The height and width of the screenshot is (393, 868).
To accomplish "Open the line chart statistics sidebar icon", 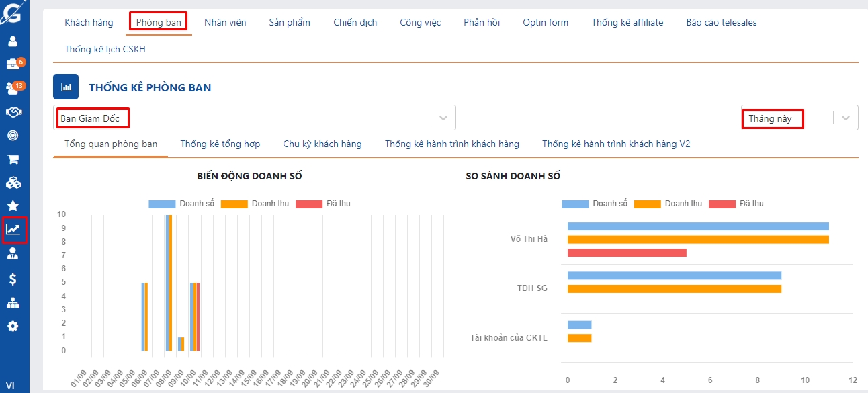I will coord(13,230).
